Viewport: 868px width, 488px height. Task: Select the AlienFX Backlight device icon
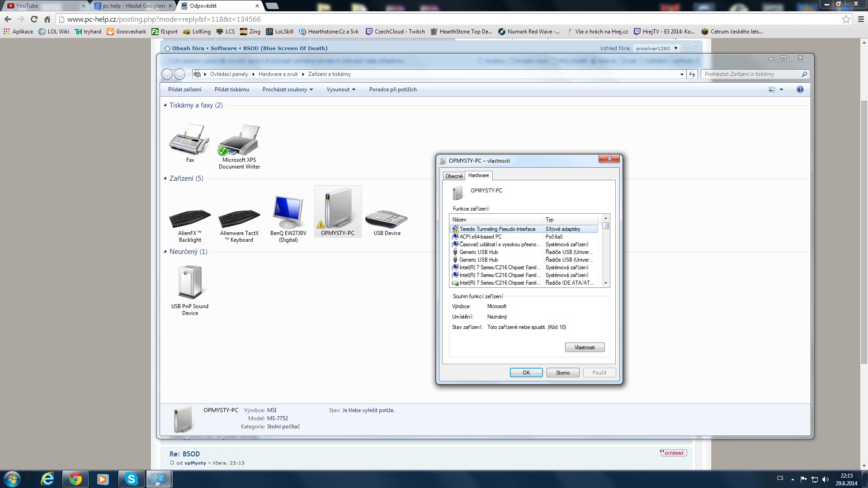pyautogui.click(x=190, y=219)
